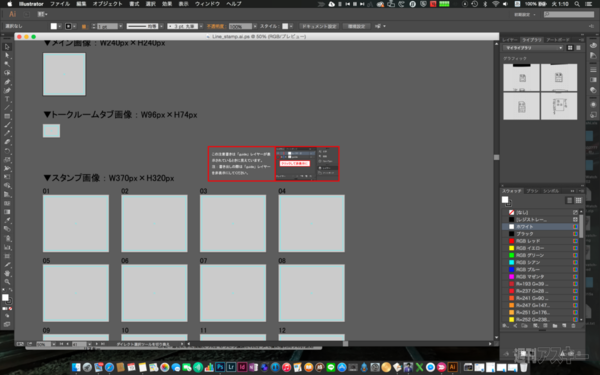Select the Type tool
Image resolution: width=600 pixels, height=375 pixels.
tap(7, 99)
